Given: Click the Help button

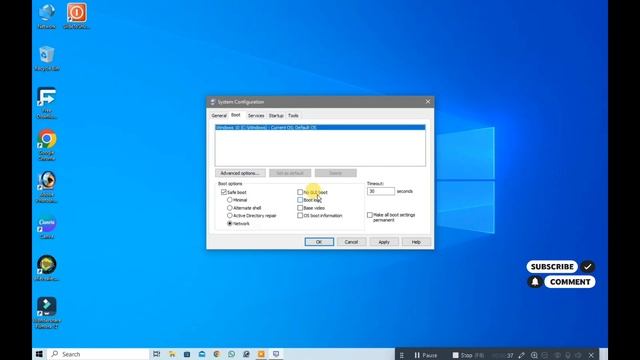Looking at the screenshot, I should (x=416, y=242).
